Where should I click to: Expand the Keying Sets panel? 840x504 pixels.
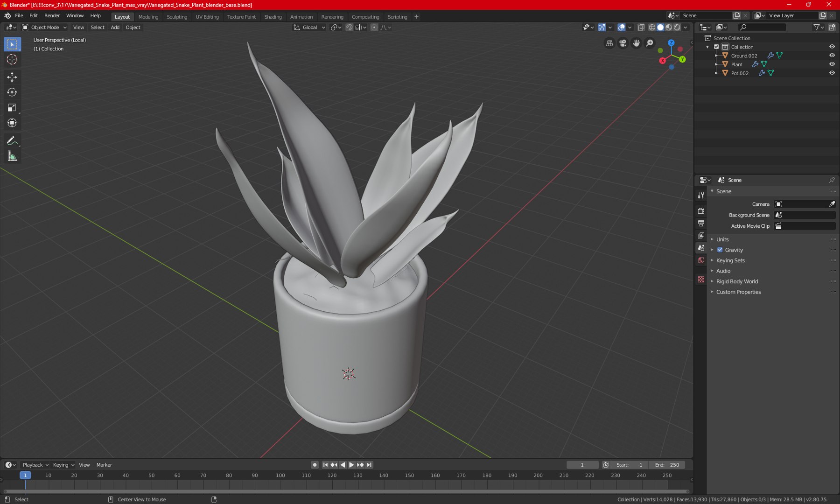coord(730,260)
